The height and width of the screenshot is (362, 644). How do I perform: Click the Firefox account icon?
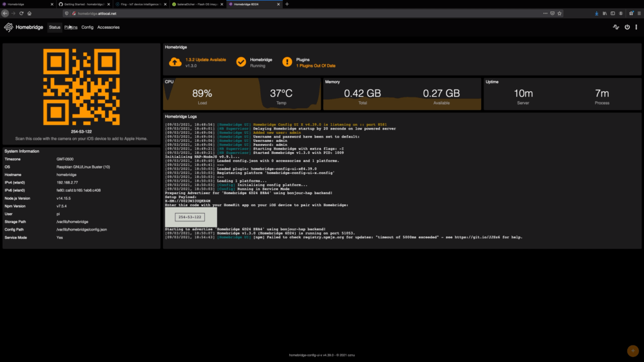621,14
